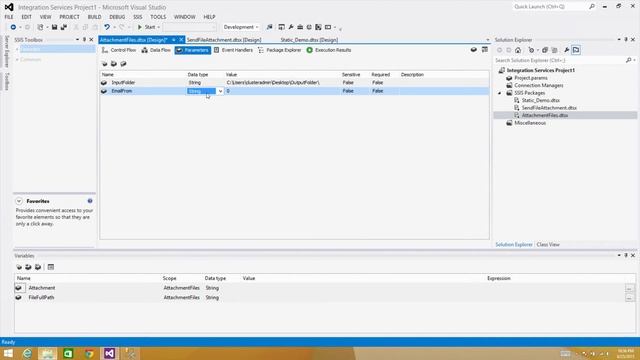Open the SSIS Toolbox window options dropdown arrow
This screenshot has height=360, width=640.
(77, 40)
